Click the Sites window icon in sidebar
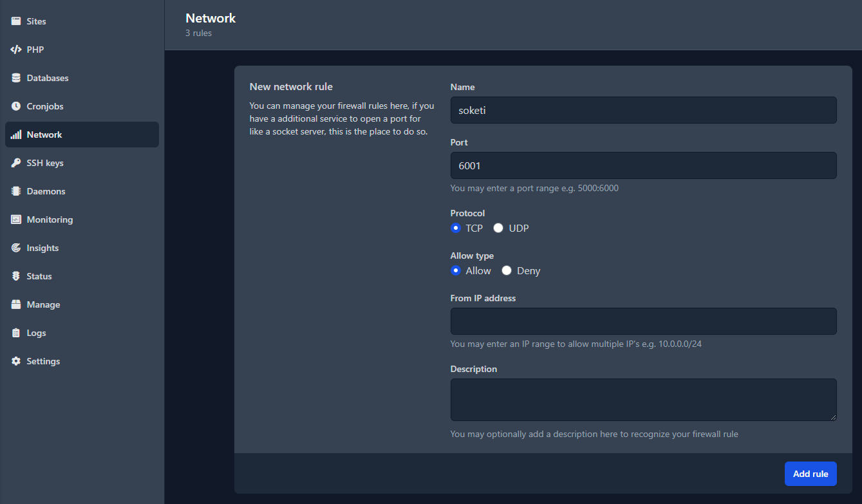The width and height of the screenshot is (862, 504). [16, 21]
